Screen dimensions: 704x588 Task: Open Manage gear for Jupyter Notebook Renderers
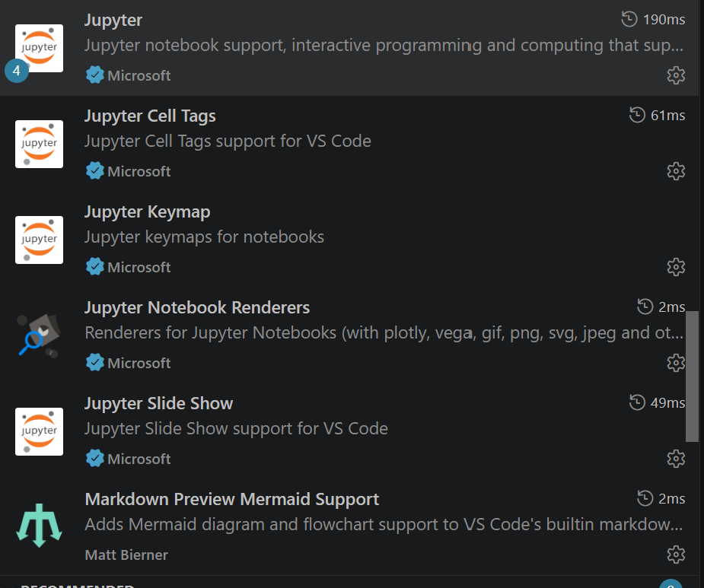click(x=676, y=363)
